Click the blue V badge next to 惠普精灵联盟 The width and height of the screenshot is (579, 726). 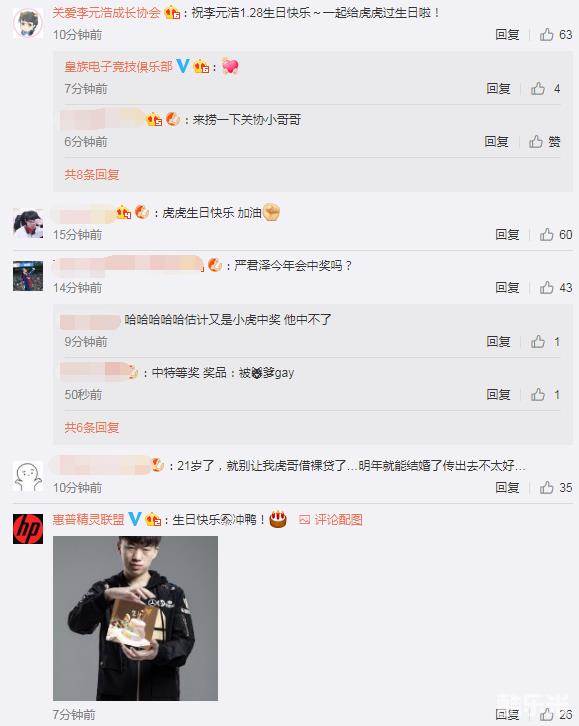tap(135, 519)
